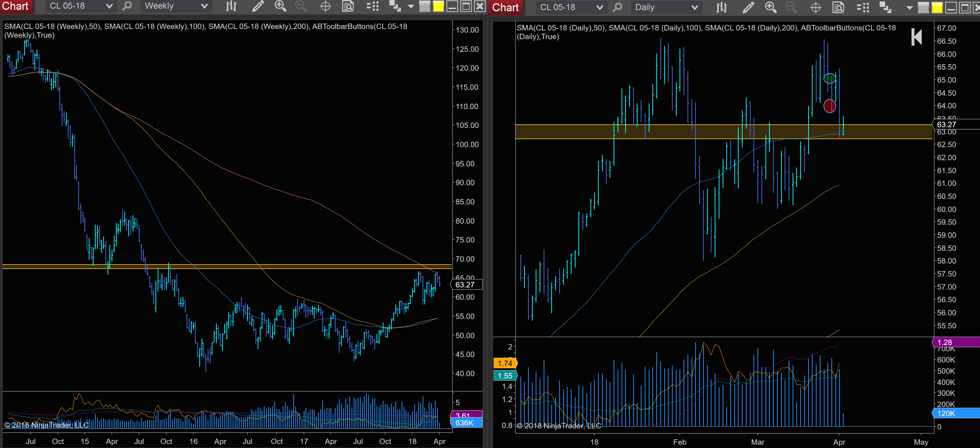
Task: Open the small arrow menu in Weekly chart toolbar
Action: point(411,7)
